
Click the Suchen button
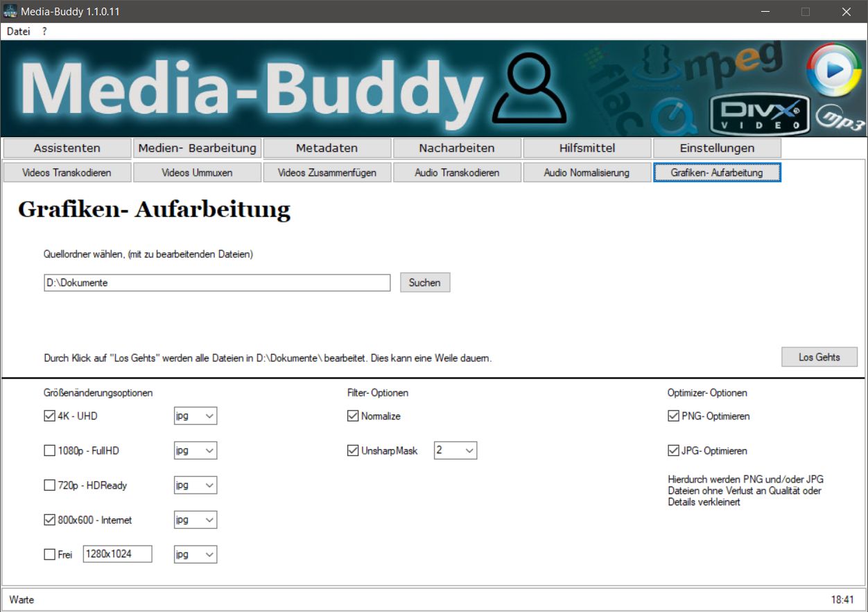(425, 283)
